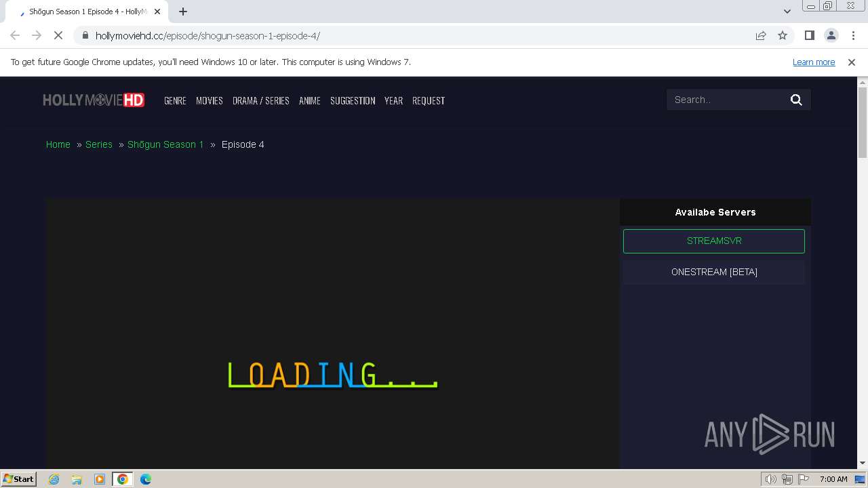This screenshot has width=868, height=488.
Task: Stop loading the page
Action: tap(58, 35)
